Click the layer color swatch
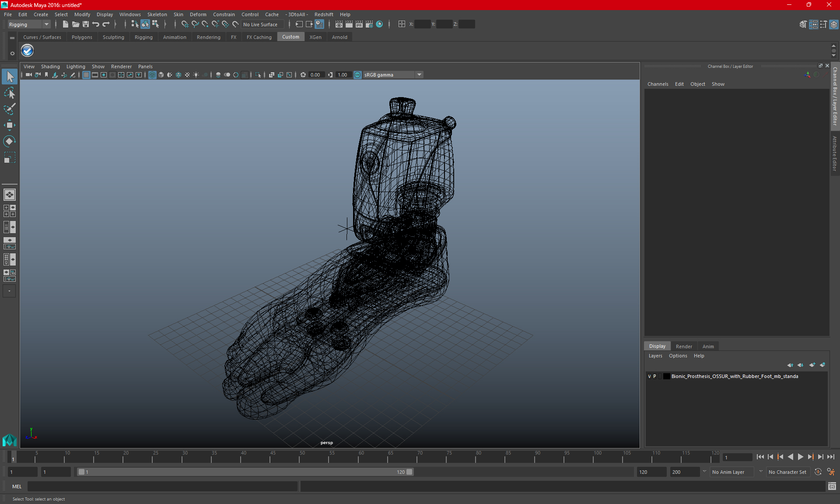The width and height of the screenshot is (840, 504). tap(666, 376)
